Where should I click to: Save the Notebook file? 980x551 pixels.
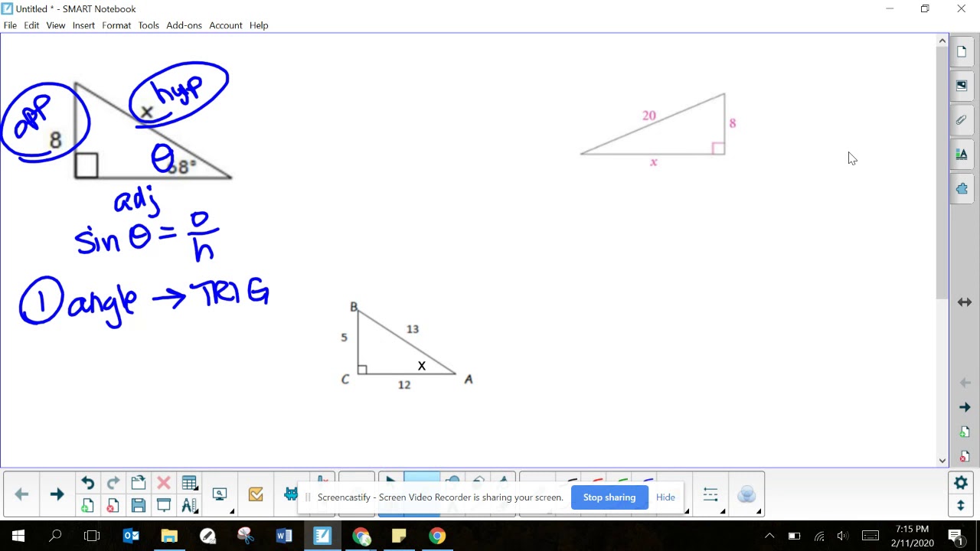click(138, 505)
